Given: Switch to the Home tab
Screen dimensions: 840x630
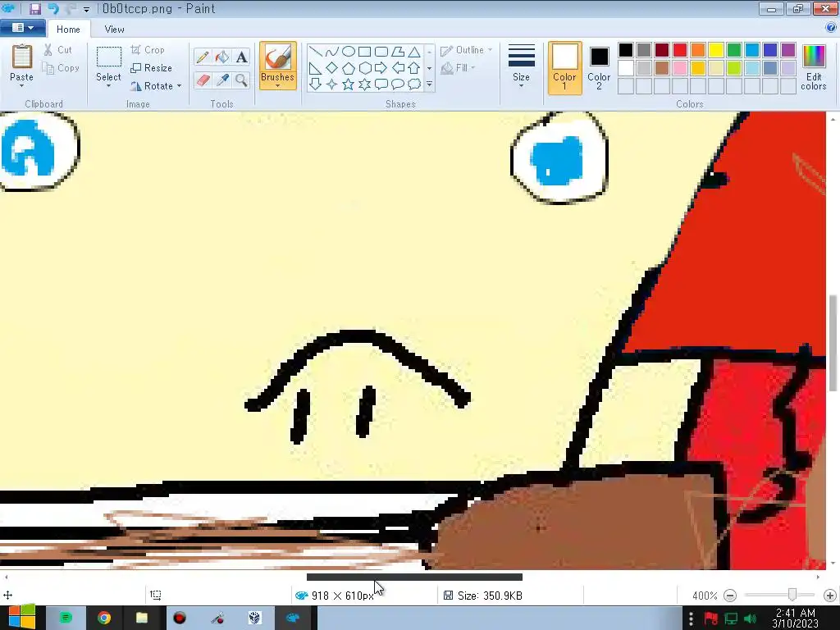Looking at the screenshot, I should (x=68, y=30).
